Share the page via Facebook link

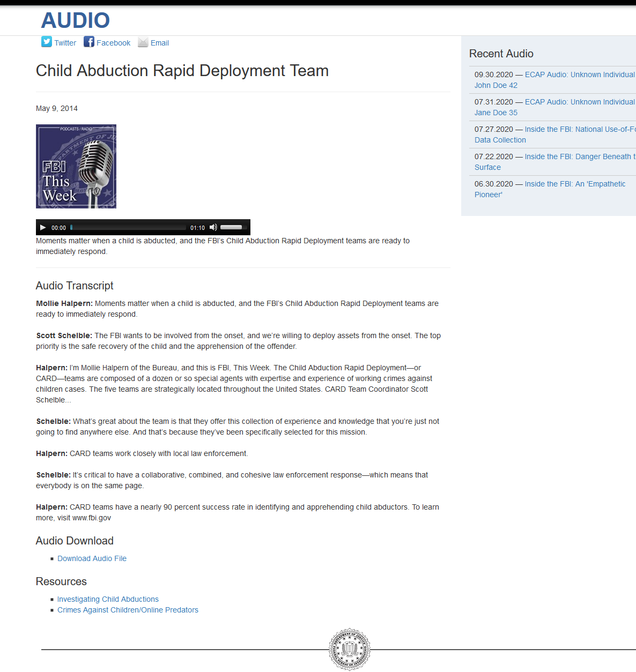[x=114, y=43]
